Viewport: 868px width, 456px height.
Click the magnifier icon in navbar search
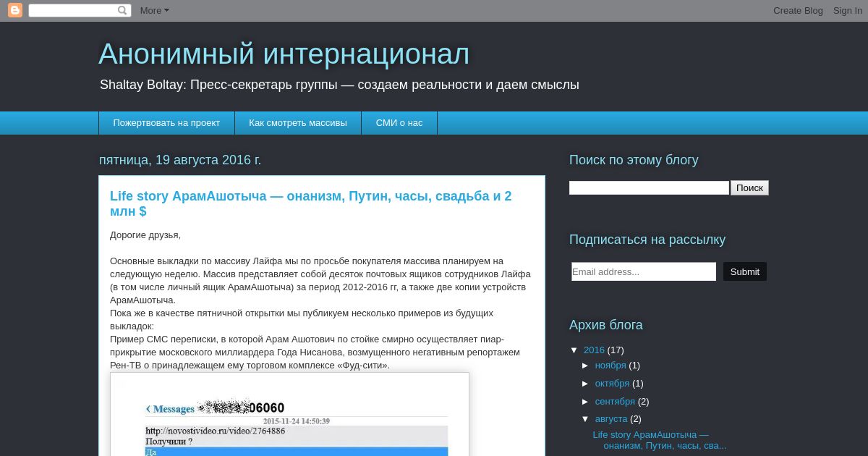(x=123, y=10)
